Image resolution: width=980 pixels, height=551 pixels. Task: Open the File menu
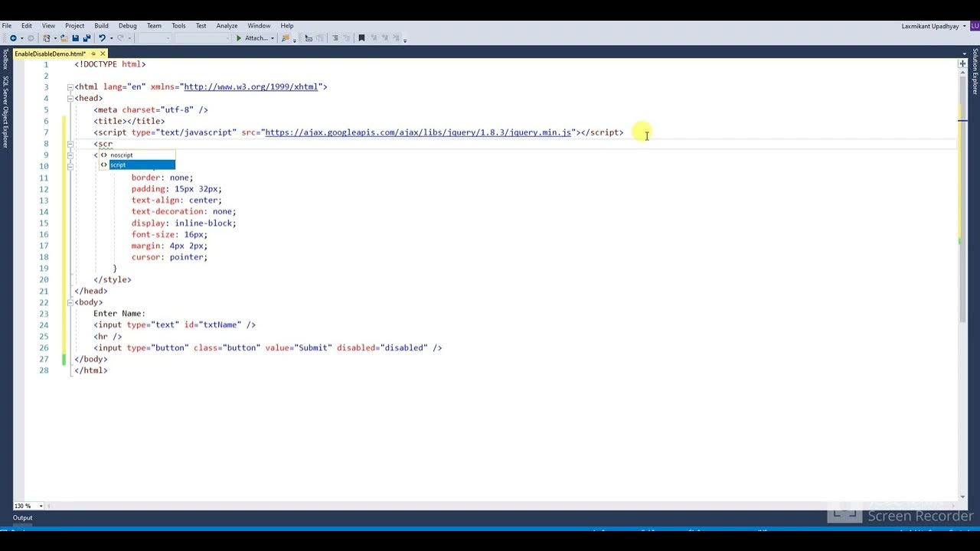click(x=7, y=26)
